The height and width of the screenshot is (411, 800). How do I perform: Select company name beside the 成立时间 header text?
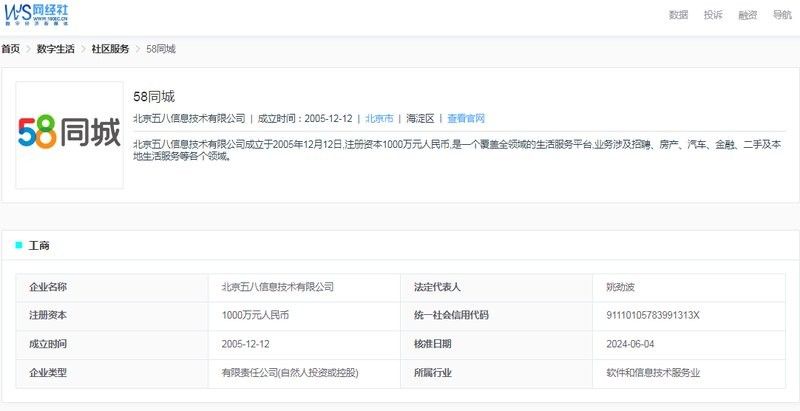(189, 119)
